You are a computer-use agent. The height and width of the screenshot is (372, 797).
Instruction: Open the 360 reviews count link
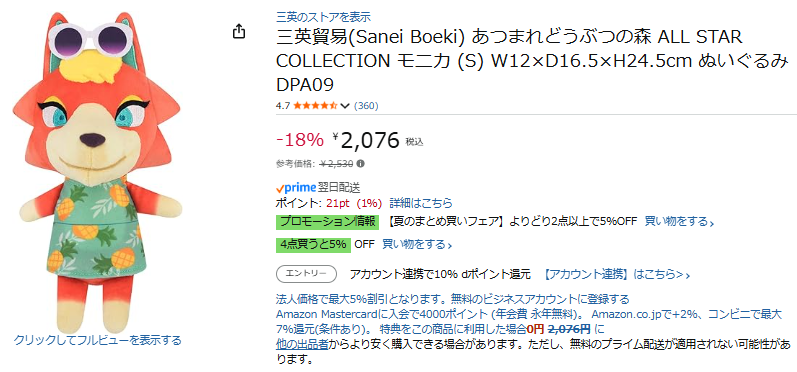366,106
